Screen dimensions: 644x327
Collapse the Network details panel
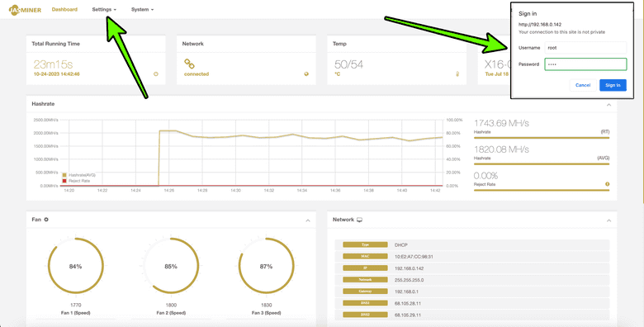(x=608, y=220)
